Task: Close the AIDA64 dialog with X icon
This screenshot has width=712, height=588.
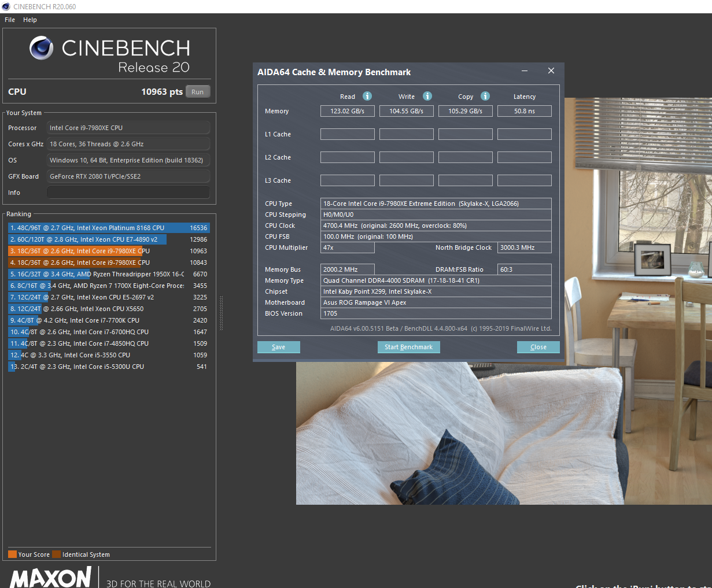Action: 551,71
